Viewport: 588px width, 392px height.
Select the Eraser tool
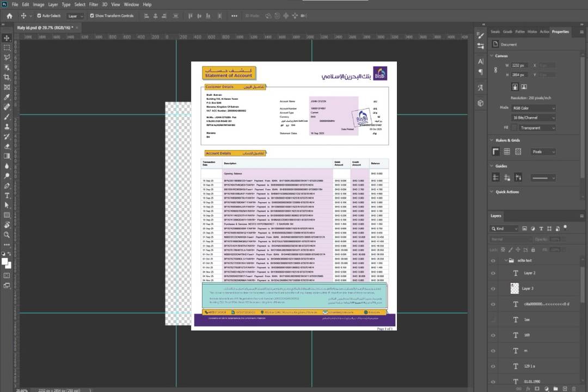tap(7, 146)
